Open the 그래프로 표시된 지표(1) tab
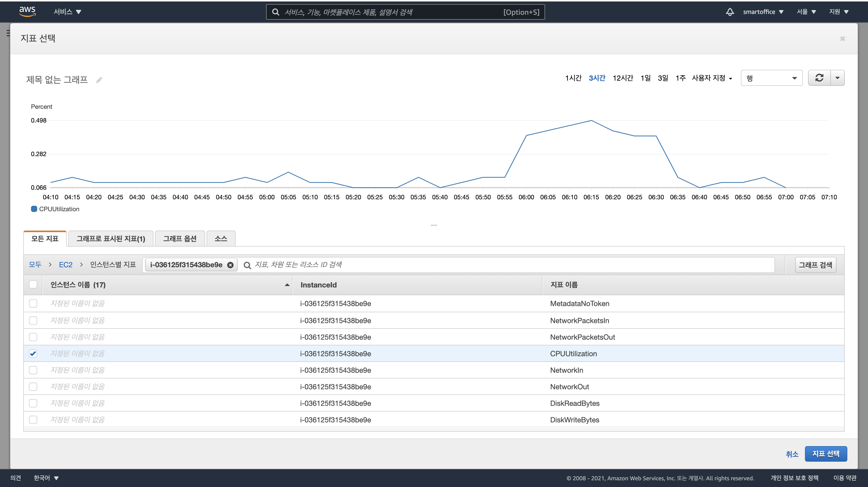The height and width of the screenshot is (487, 868). click(x=111, y=239)
